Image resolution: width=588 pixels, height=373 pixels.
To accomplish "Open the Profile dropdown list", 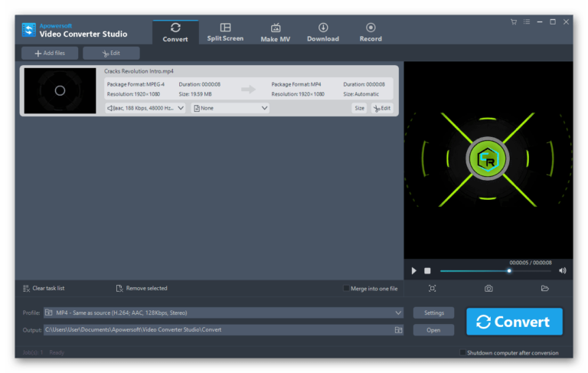I will tap(224, 312).
